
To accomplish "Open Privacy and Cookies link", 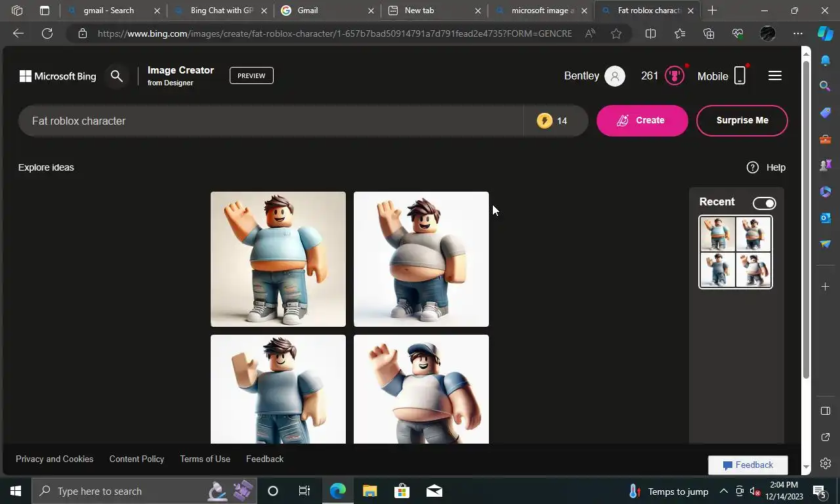I will 54,459.
